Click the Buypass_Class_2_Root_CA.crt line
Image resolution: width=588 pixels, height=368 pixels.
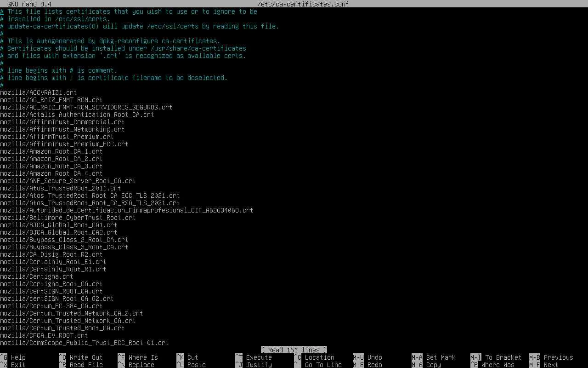(x=64, y=240)
